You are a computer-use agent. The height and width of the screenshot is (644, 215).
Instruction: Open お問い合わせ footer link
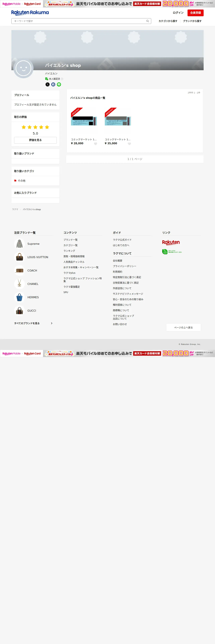(120, 324)
